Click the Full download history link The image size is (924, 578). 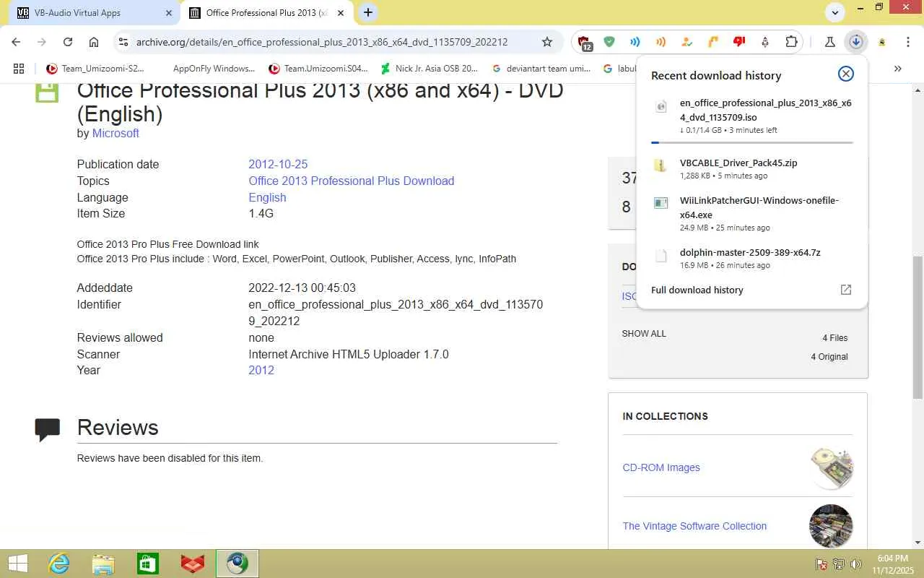(697, 290)
